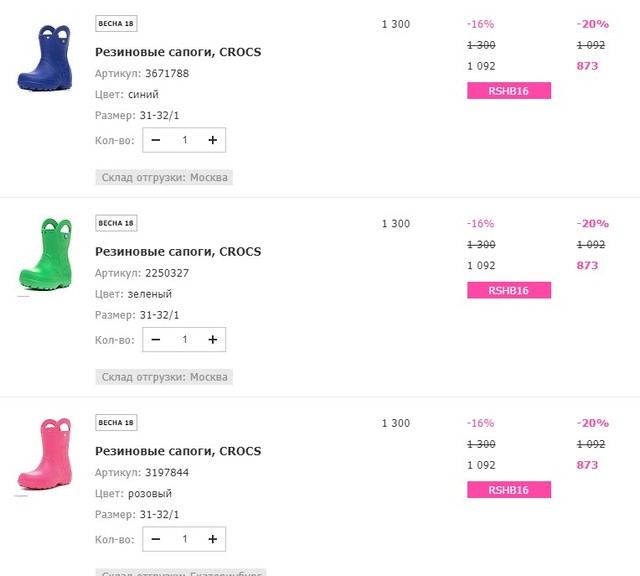This screenshot has height=576, width=640.
Task: Click RSHB16 promo code on blue boots
Action: [x=509, y=91]
